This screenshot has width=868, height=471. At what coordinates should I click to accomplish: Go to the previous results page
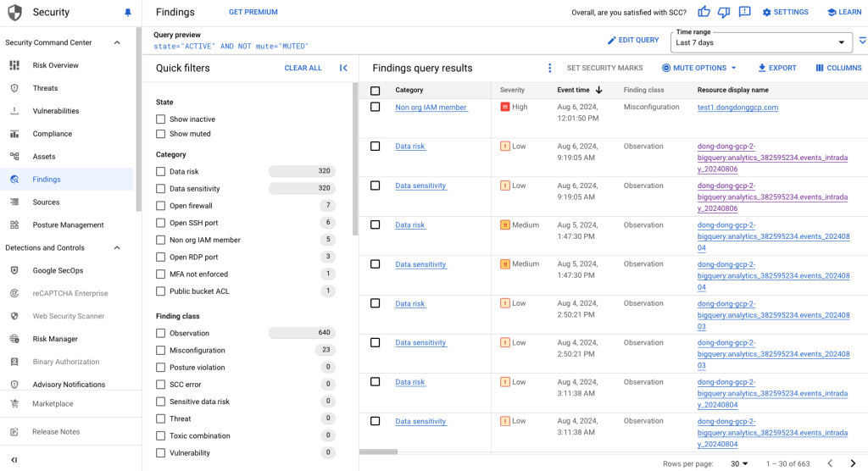(x=830, y=463)
